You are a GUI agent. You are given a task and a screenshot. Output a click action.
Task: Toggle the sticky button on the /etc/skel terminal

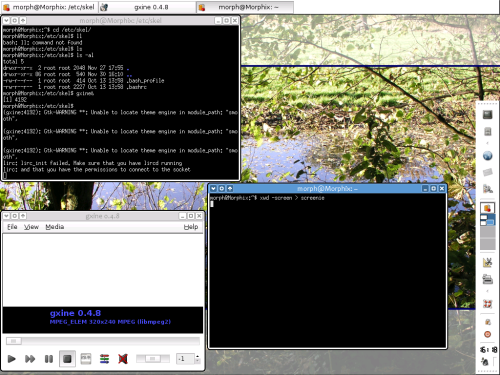[15, 20]
